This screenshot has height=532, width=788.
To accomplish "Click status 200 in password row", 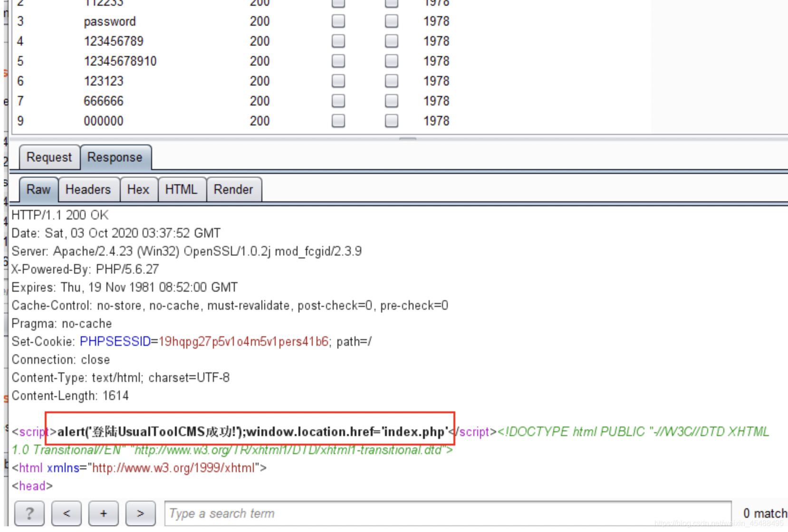I will coord(259,21).
